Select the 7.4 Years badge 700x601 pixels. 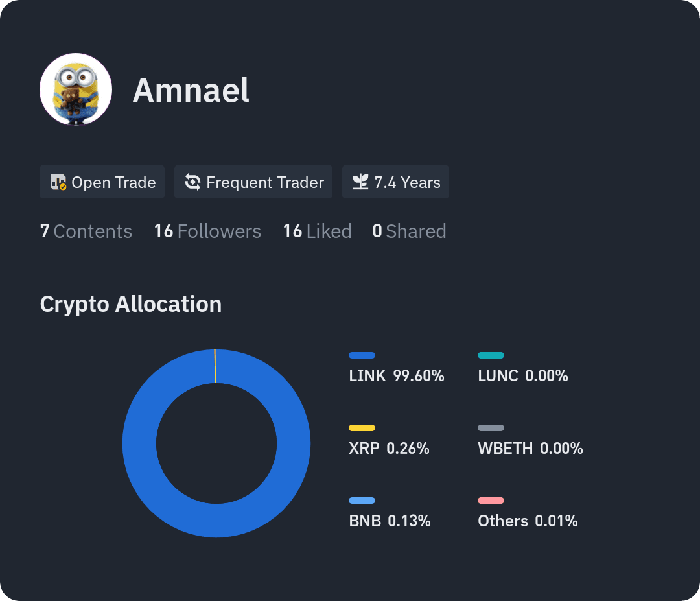tap(395, 182)
